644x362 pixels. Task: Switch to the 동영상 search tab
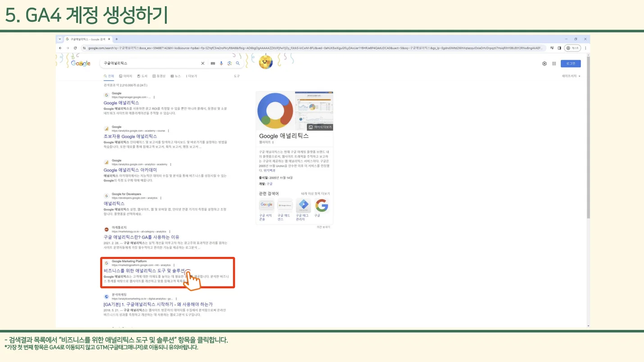(159, 76)
